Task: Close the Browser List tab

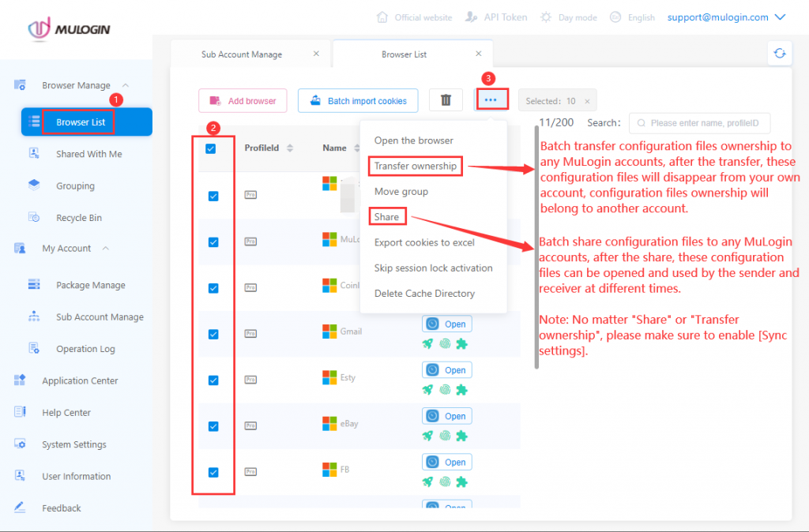Action: [x=479, y=54]
